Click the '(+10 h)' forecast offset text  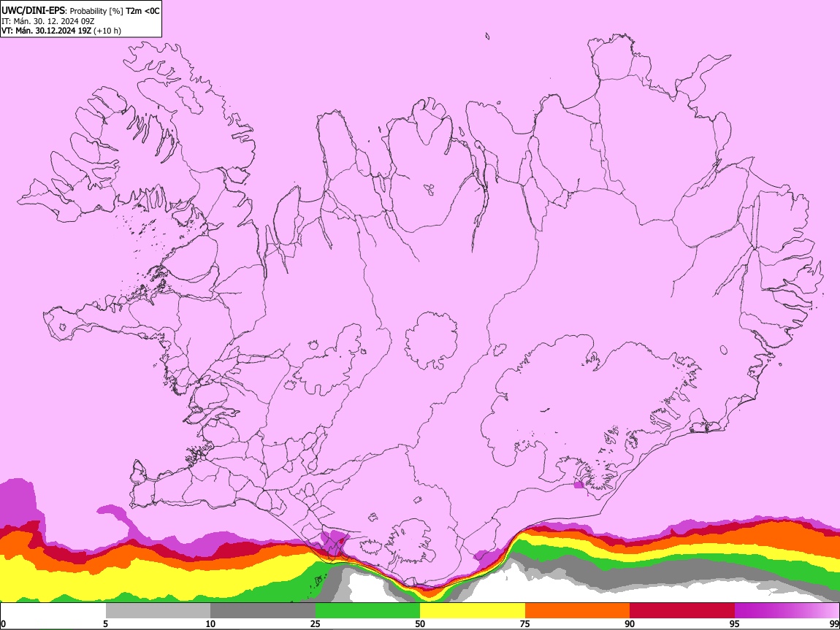coord(107,31)
